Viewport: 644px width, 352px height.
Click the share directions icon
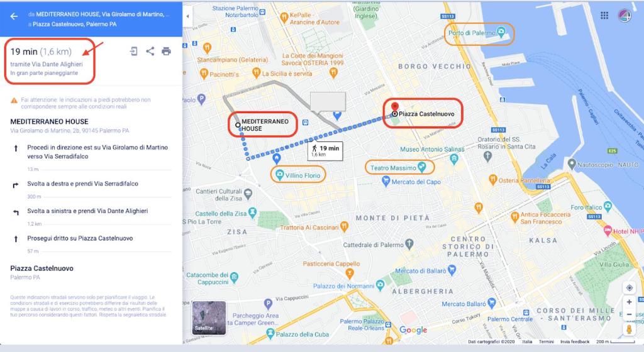[150, 52]
